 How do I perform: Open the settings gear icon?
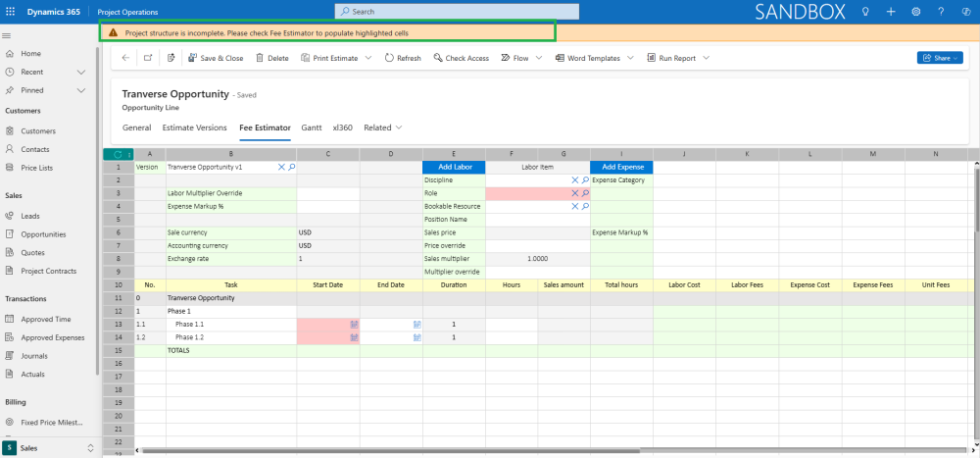[x=916, y=11]
